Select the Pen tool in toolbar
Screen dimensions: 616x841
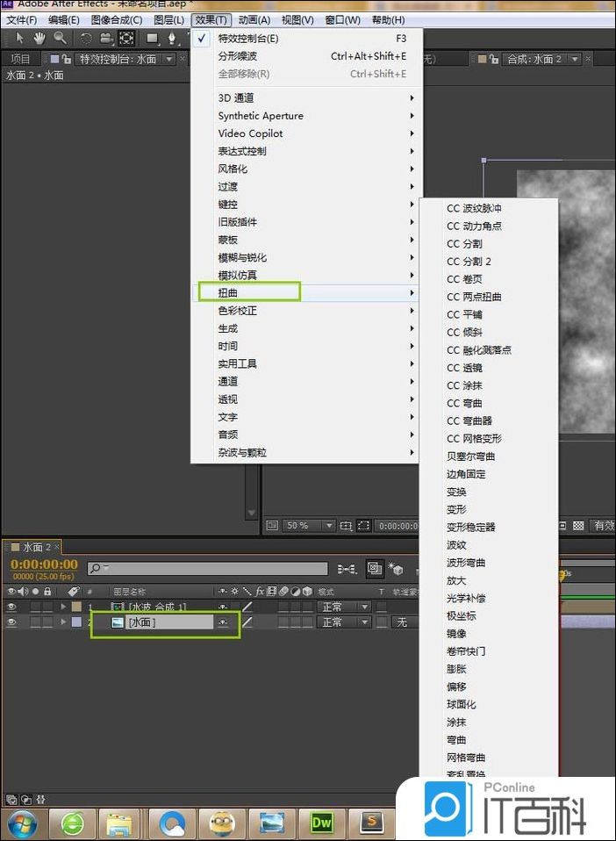173,38
